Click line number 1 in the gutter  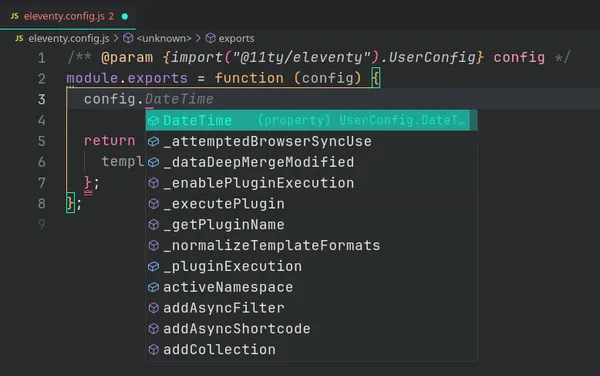pyautogui.click(x=42, y=58)
